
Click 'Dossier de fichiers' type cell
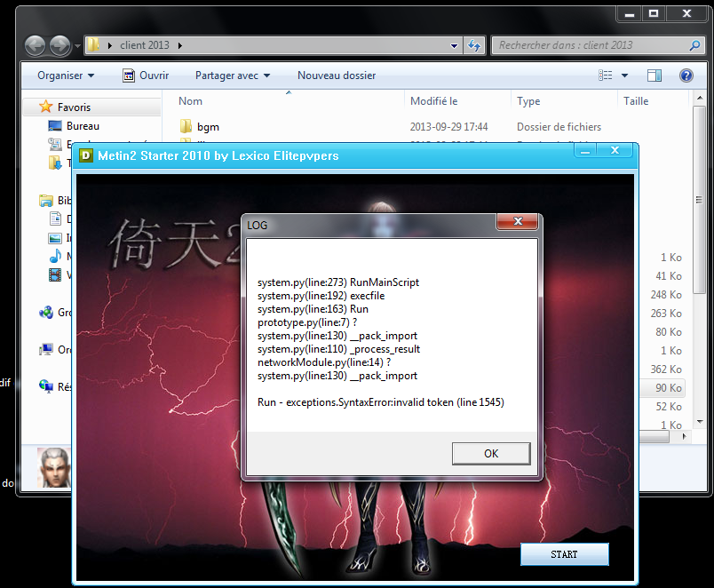(x=559, y=127)
